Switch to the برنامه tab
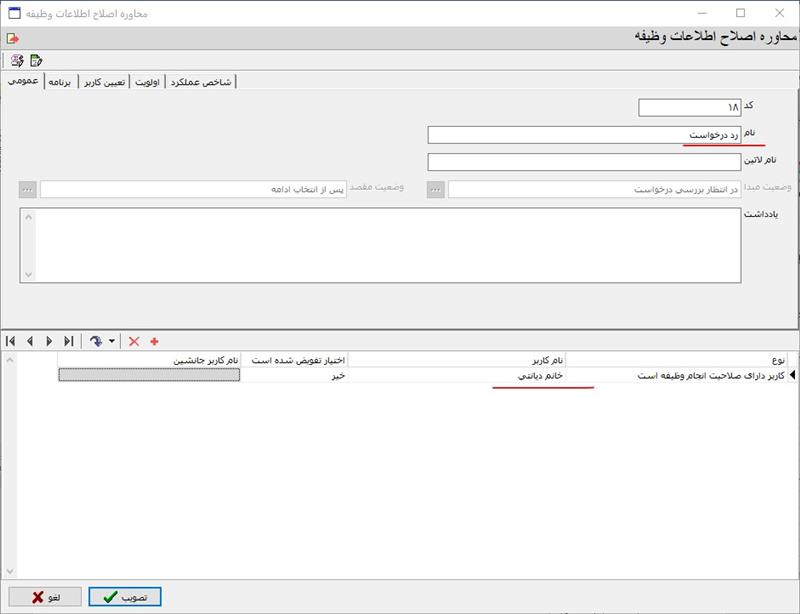Viewport: 800px width, 614px height. [61, 81]
